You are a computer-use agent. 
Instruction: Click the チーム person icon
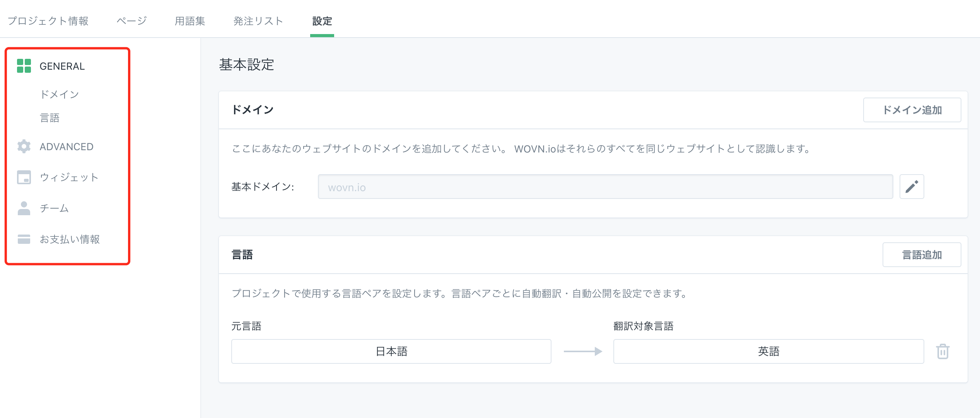coord(24,208)
